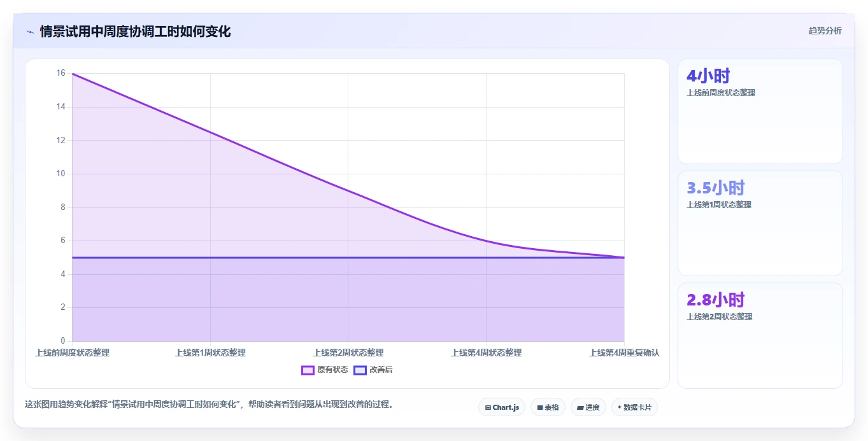868x441 pixels.
Task: Click x-axis label 上线第4周重复确认
Action: click(x=624, y=353)
